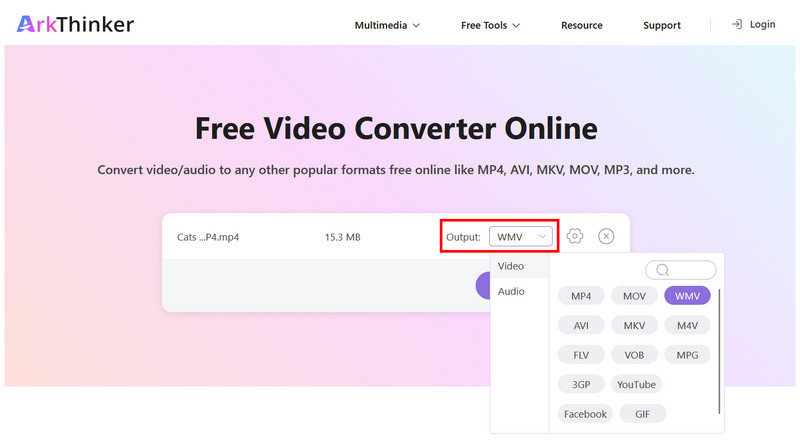800x441 pixels.
Task: Click into the format search field
Action: [681, 270]
